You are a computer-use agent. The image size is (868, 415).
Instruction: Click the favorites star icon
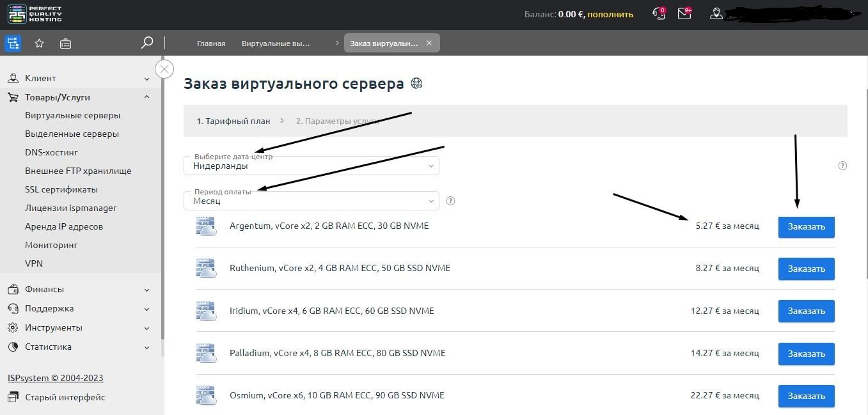[39, 43]
